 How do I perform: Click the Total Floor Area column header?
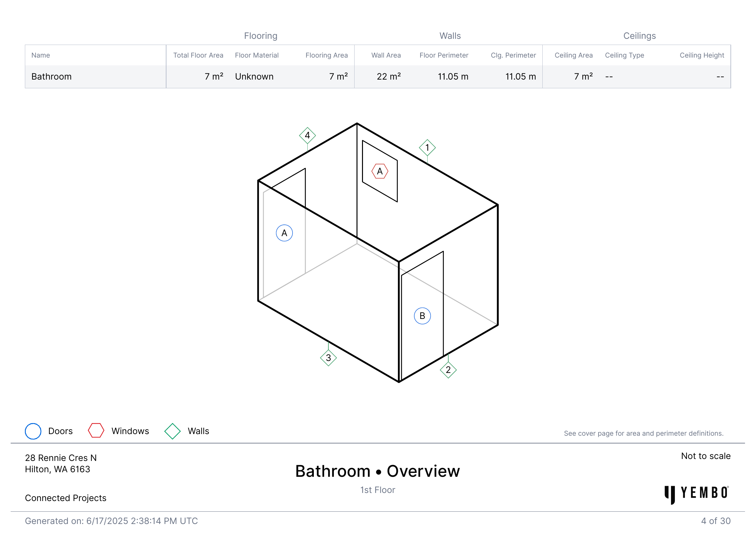pyautogui.click(x=198, y=55)
